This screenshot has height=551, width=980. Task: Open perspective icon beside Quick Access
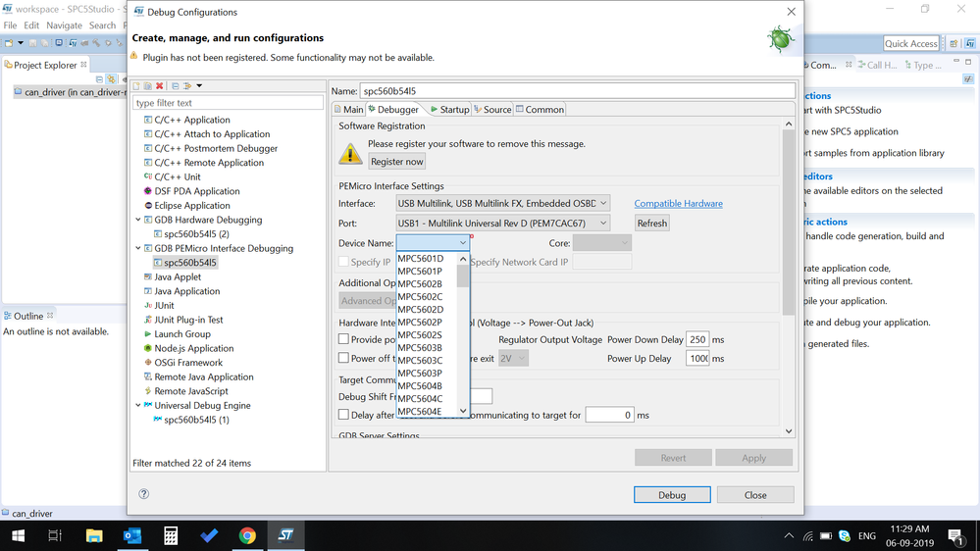954,44
